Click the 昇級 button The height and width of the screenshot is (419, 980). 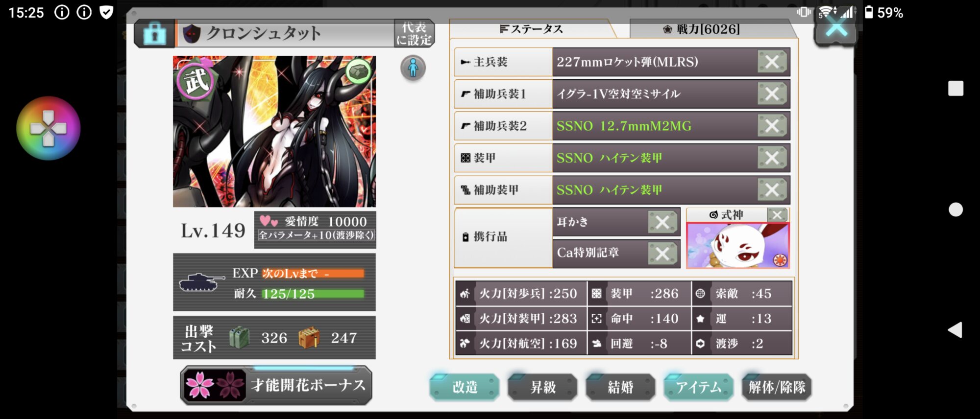click(x=542, y=387)
